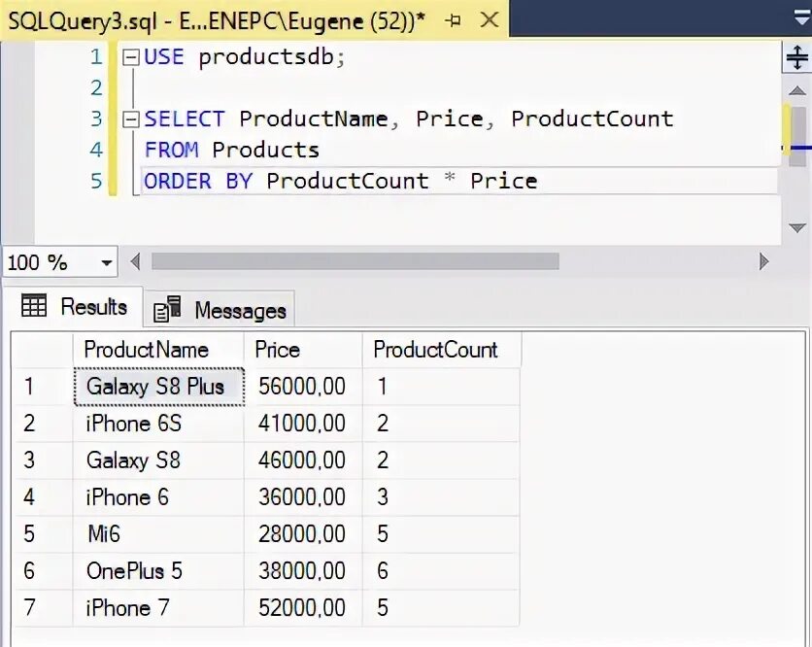Click ProductCount cell in iPhone 6 row
The image size is (812, 647).
[x=441, y=496]
